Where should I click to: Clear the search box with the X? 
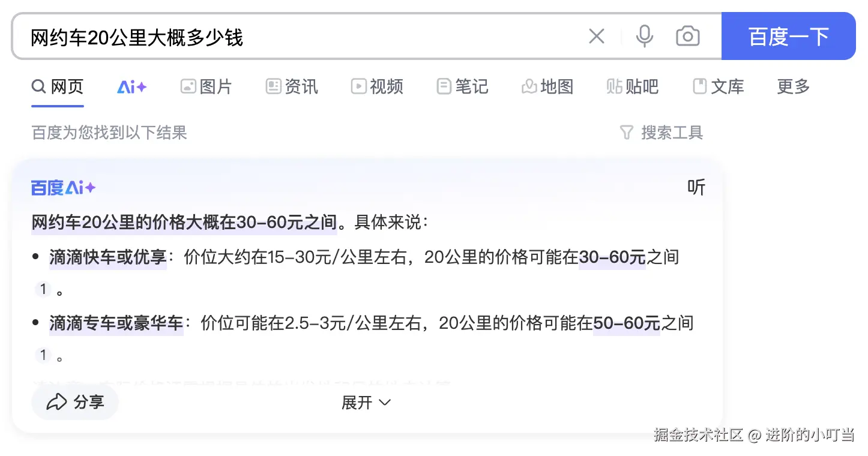point(597,36)
